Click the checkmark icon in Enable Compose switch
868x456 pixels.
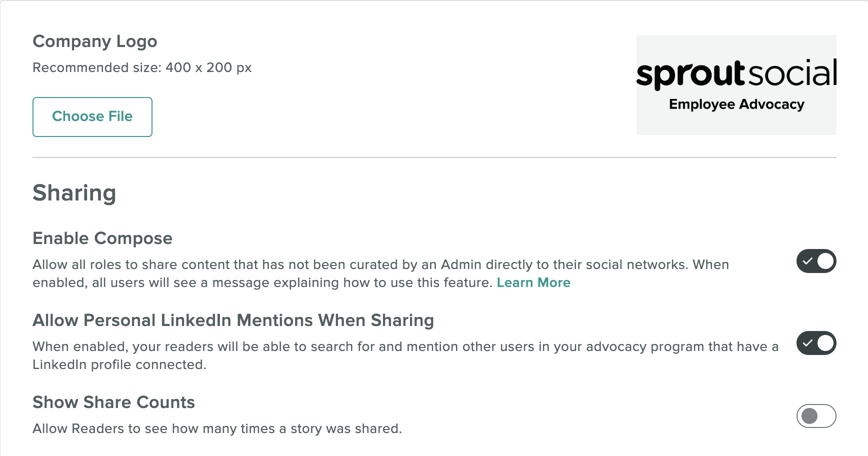(x=807, y=261)
